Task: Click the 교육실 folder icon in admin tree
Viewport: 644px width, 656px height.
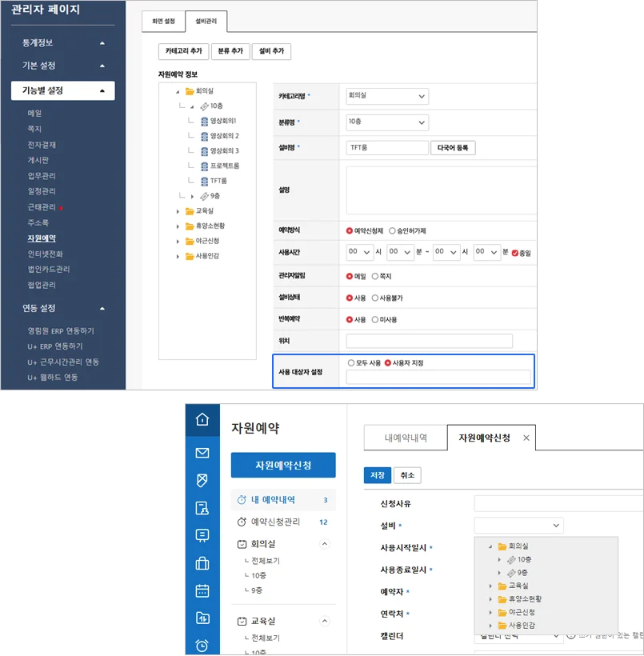Action: pos(190,211)
